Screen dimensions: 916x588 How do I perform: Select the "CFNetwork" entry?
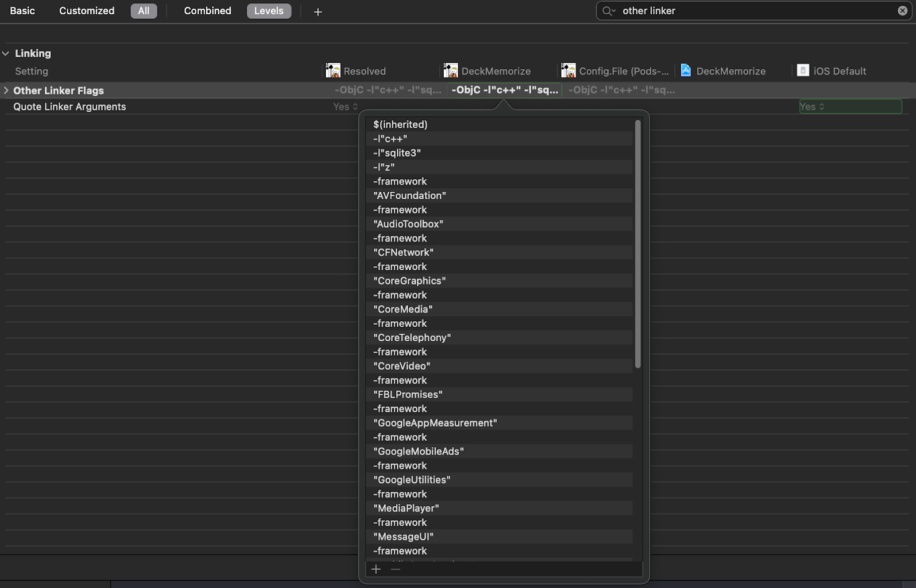click(x=499, y=252)
